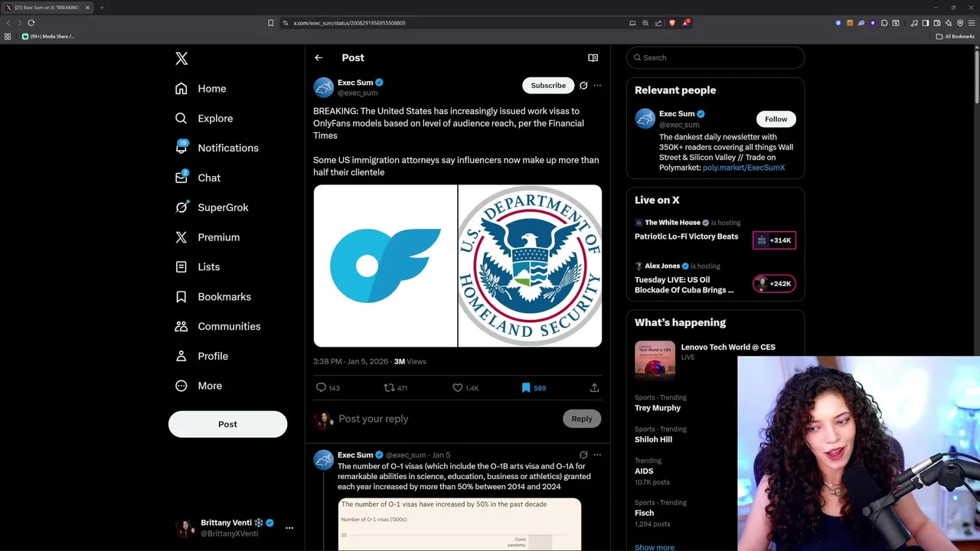This screenshot has width=980, height=551.
Task: Click Grok icon on the Jan 5 reply
Action: [x=583, y=455]
